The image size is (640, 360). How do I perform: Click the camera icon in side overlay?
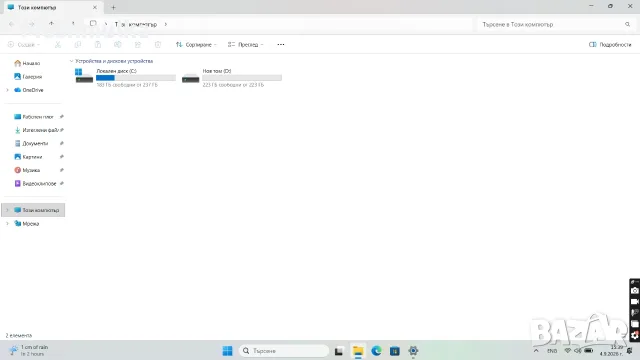[635, 291]
